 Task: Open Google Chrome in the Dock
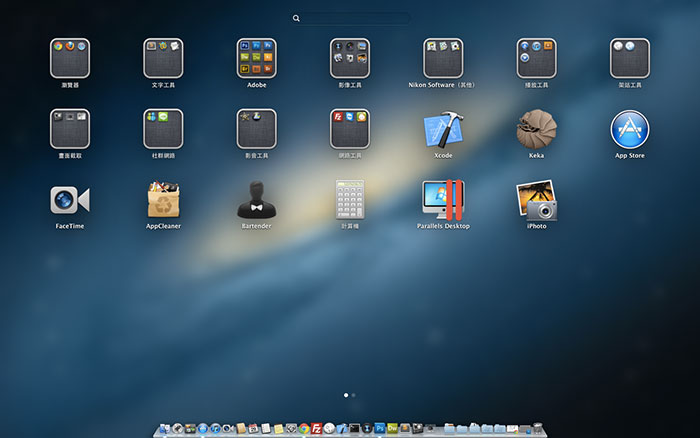click(304, 429)
